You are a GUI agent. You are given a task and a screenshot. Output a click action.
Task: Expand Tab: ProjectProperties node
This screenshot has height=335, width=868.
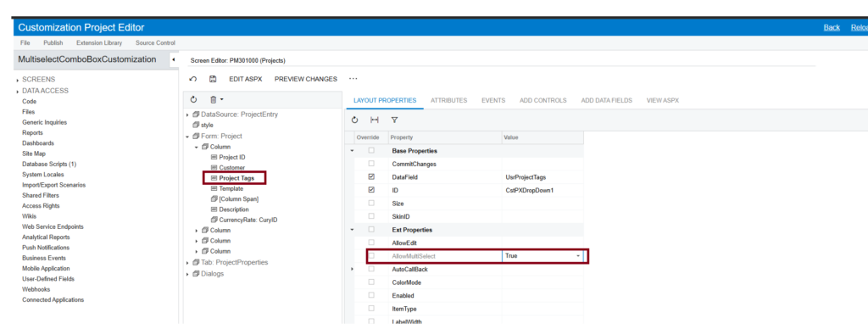pos(187,262)
